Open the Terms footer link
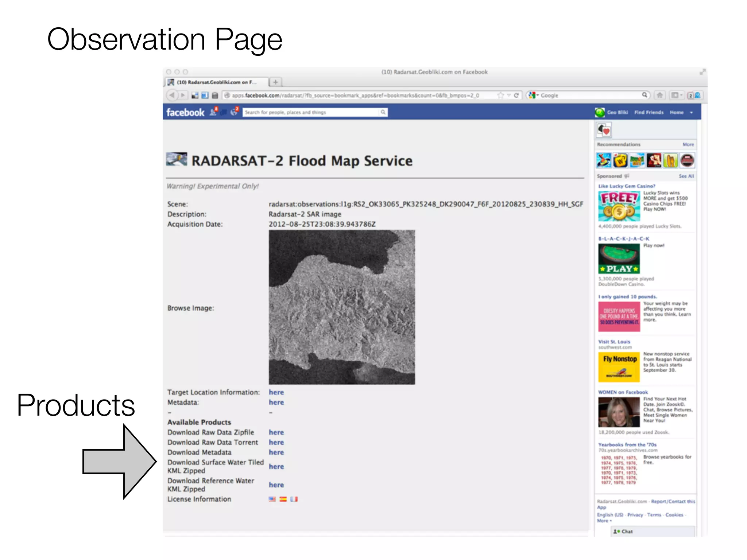 pyautogui.click(x=654, y=515)
